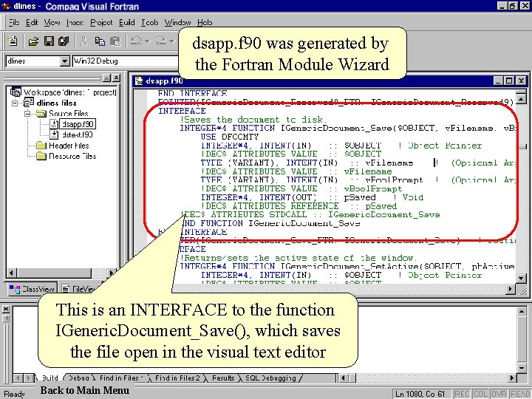Close the workspace docking panel
Viewport: 532px width, 399px height.
pyautogui.click(x=117, y=78)
